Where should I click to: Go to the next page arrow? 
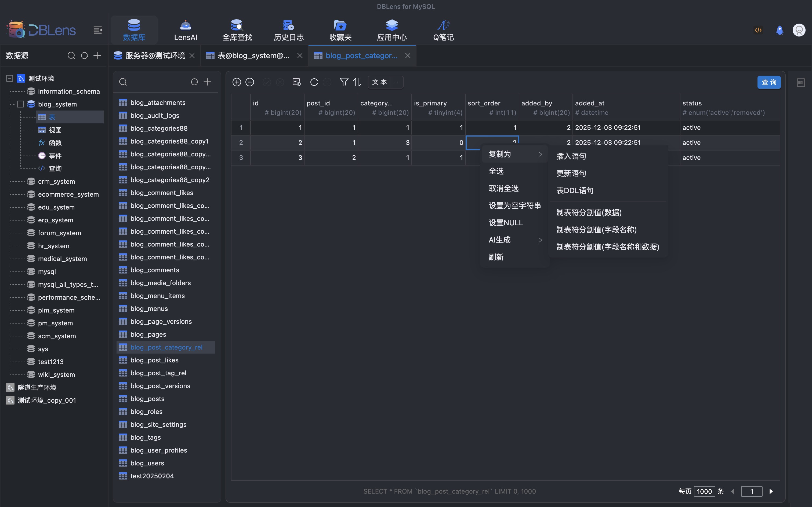(771, 491)
